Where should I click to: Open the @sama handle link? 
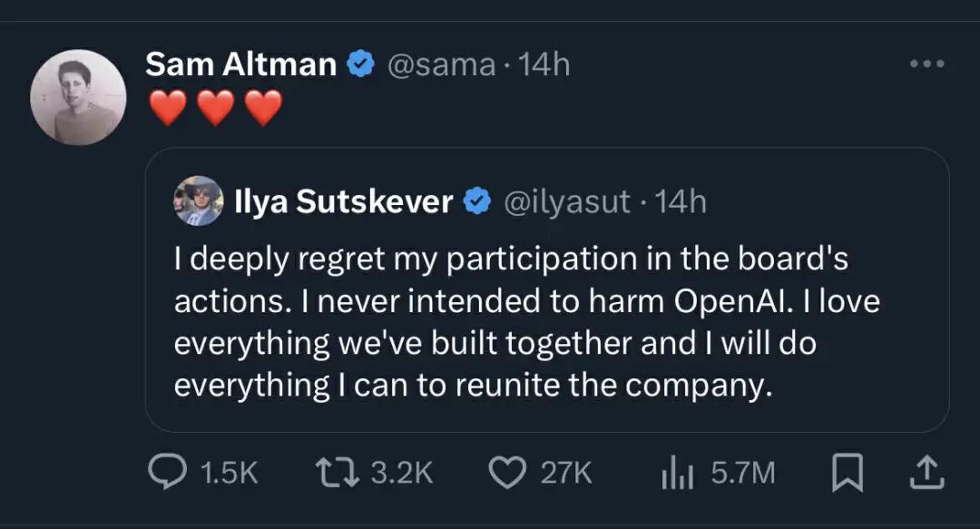[441, 64]
